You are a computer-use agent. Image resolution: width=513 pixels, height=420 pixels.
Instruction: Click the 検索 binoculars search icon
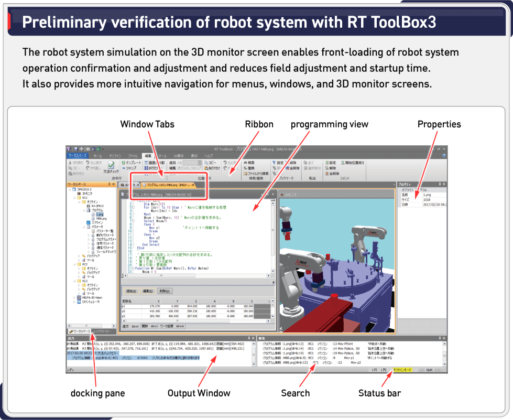click(x=244, y=163)
